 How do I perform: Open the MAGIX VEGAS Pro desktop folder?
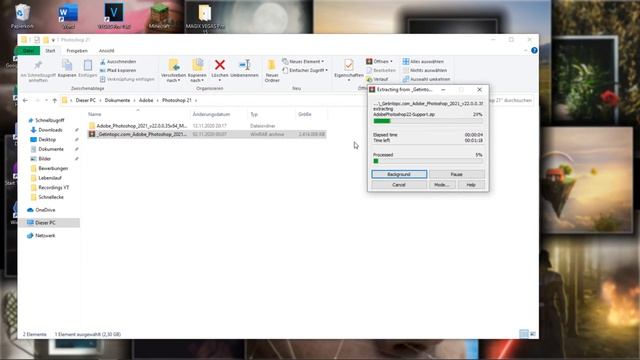205,18
